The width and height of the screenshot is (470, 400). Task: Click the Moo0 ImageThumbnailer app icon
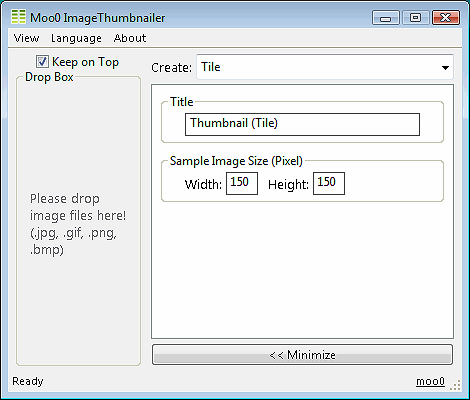(18, 17)
